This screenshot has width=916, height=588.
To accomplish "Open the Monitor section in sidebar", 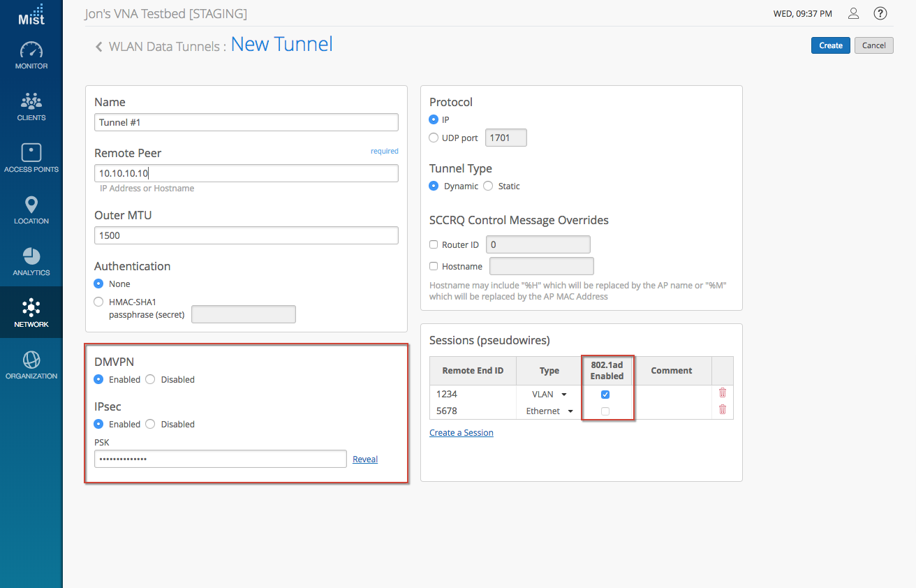I will click(31, 56).
